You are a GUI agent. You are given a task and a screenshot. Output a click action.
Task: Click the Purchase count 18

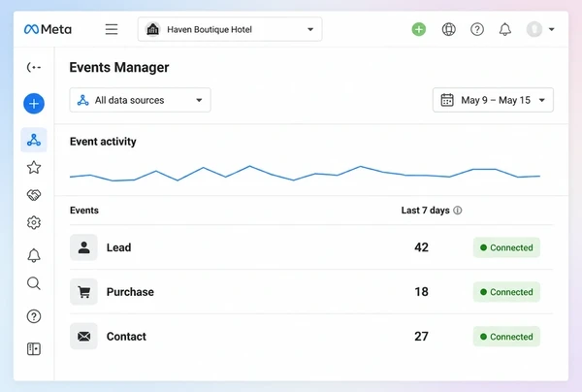click(421, 292)
